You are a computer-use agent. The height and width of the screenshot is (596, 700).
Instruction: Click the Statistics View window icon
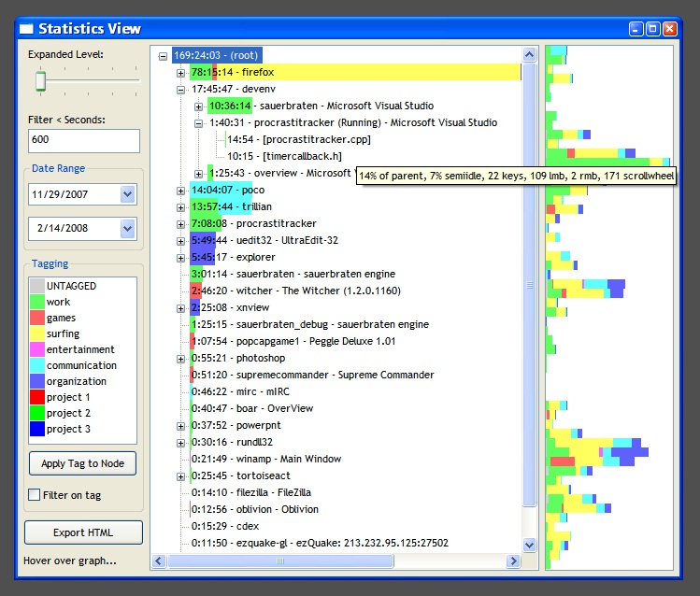point(26,29)
